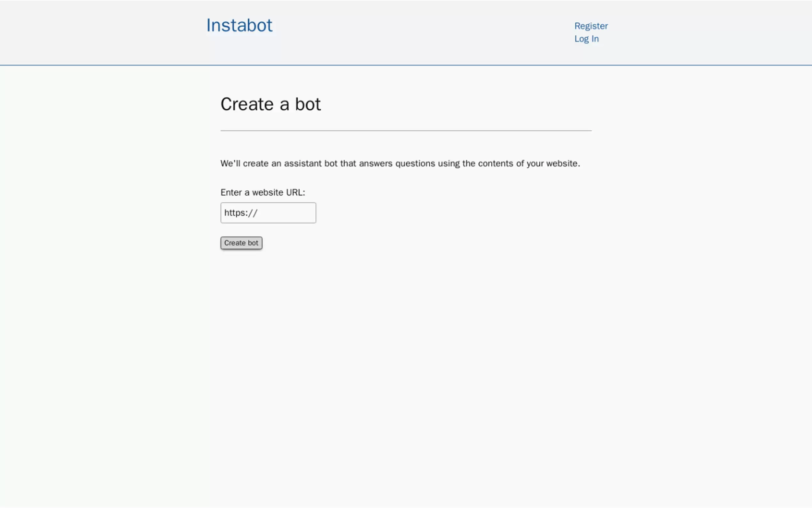Image resolution: width=812 pixels, height=508 pixels.
Task: Click the description sentence about the assistant bot
Action: [x=400, y=163]
